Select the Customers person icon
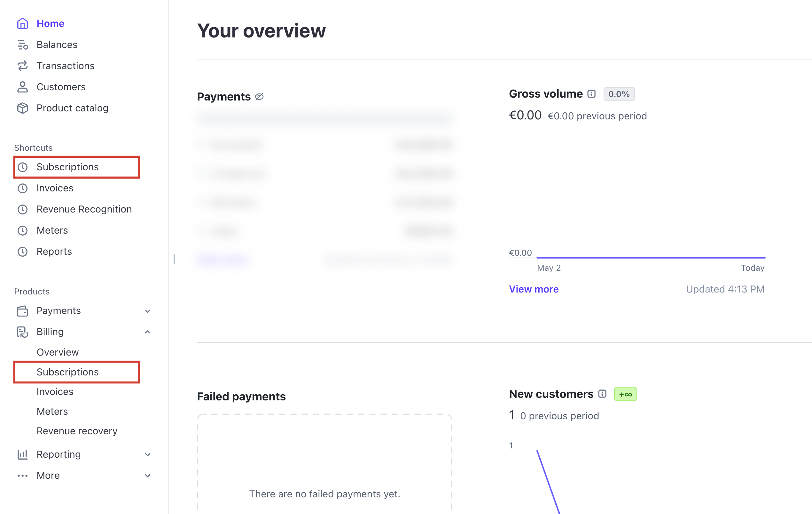This screenshot has height=514, width=812. click(22, 87)
